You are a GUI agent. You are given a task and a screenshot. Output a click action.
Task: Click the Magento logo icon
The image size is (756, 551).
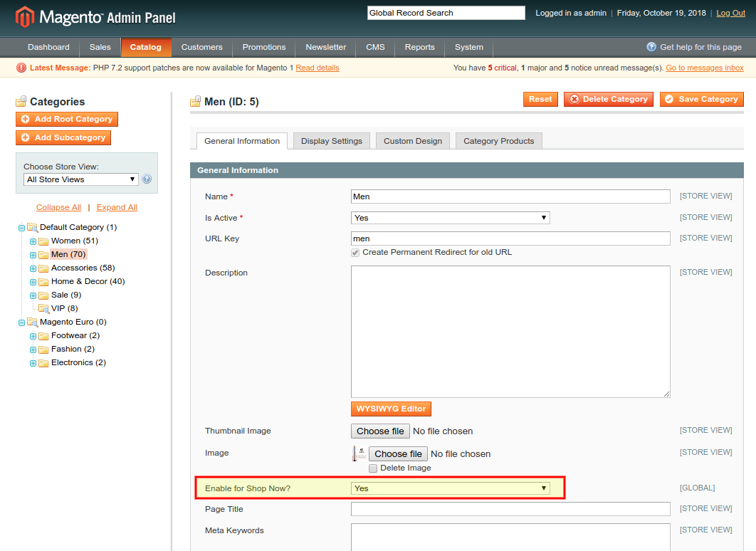25,17
